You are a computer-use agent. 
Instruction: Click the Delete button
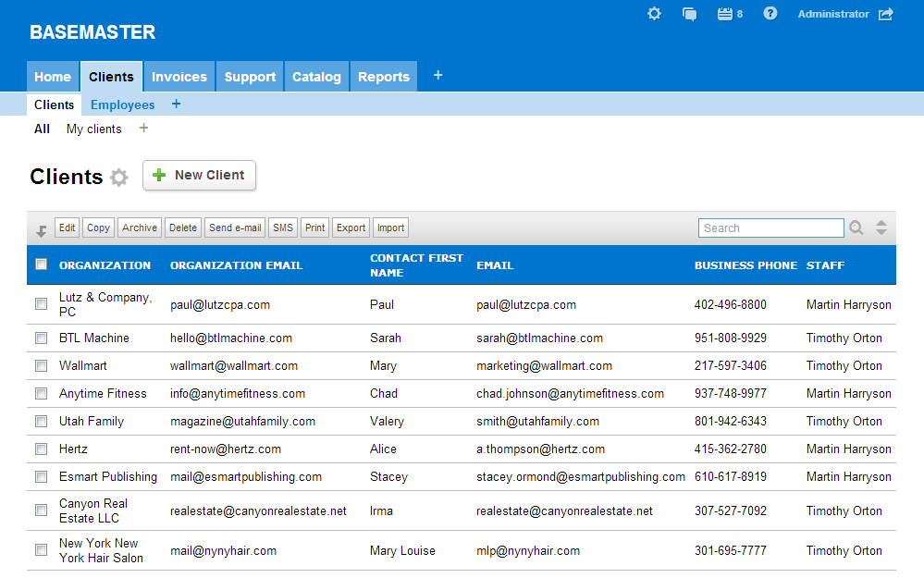(183, 228)
